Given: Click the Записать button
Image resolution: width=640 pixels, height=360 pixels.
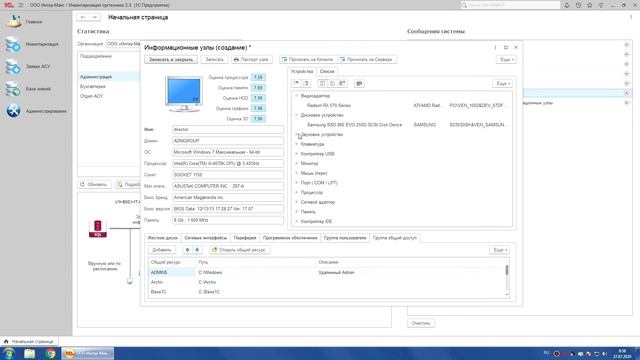Looking at the screenshot, I should (214, 60).
